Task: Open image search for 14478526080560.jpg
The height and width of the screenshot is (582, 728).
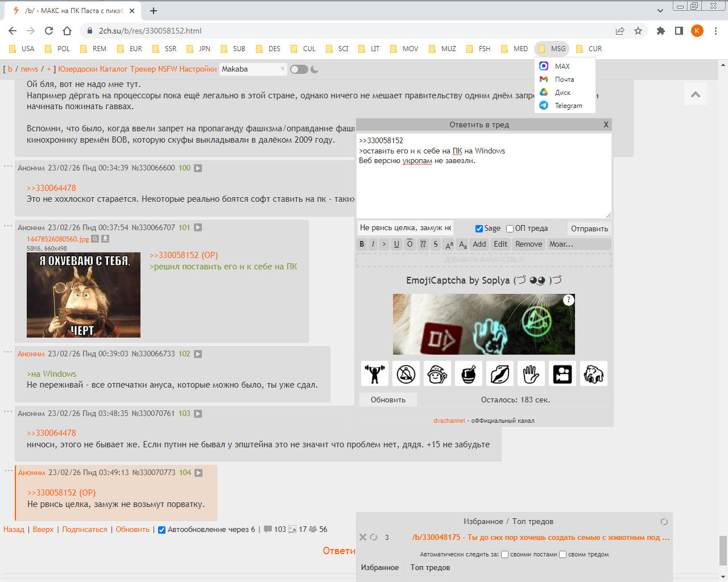Action: 96,239
